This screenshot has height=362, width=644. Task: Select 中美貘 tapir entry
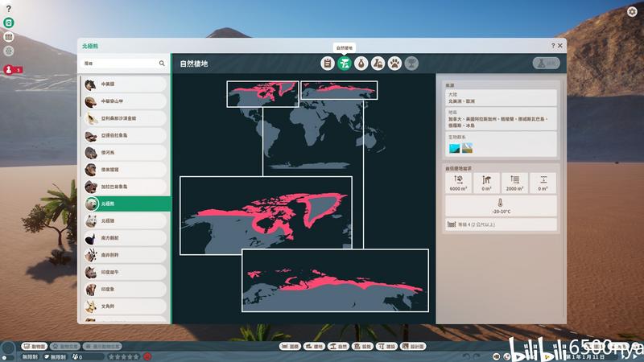pos(125,84)
